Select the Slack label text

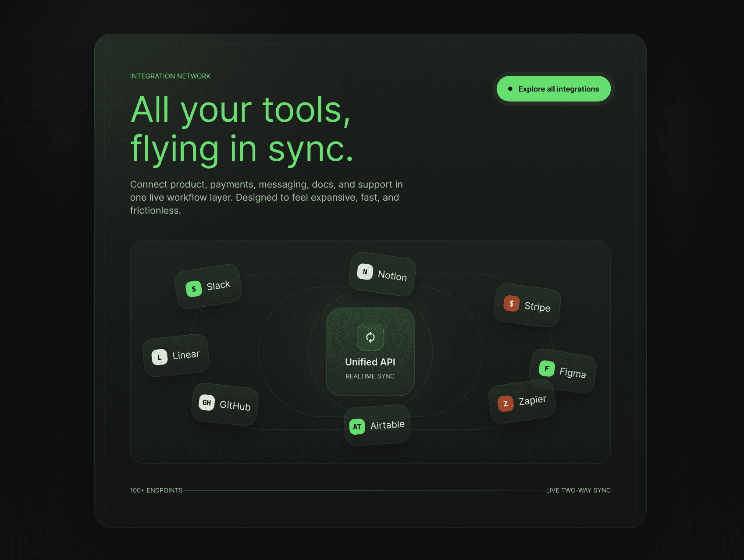click(x=218, y=285)
